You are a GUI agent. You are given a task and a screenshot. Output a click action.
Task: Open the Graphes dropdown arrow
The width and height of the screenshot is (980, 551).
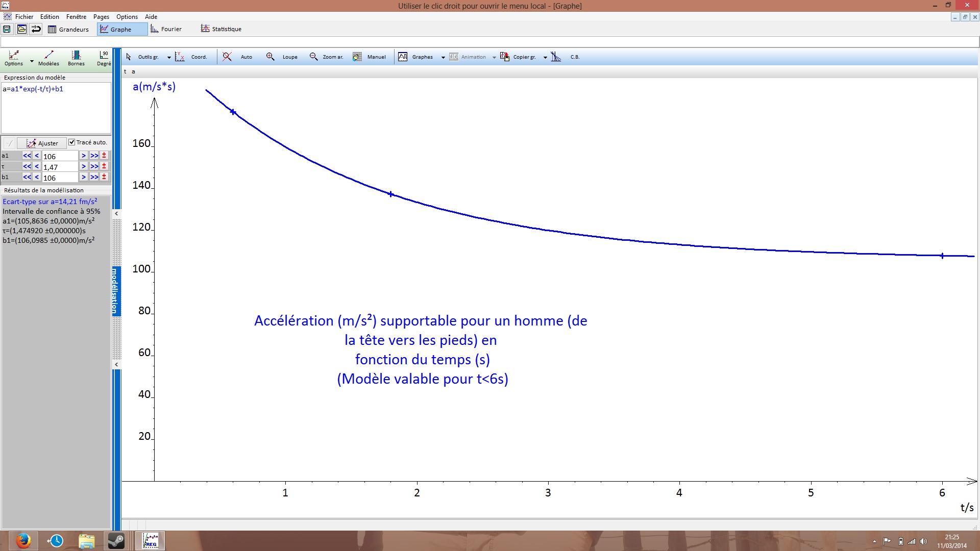click(x=443, y=58)
